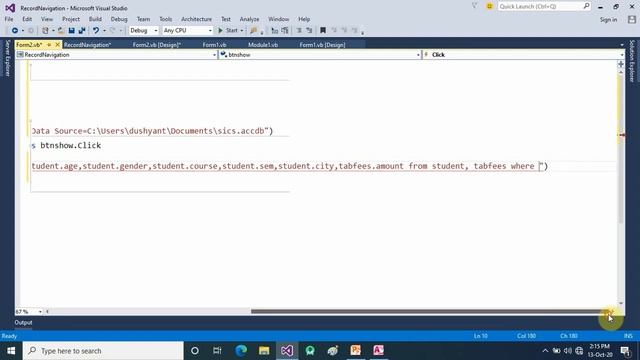The width and height of the screenshot is (640, 360).
Task: Click the taskbar clock showing 2:15 PM
Action: click(600, 351)
